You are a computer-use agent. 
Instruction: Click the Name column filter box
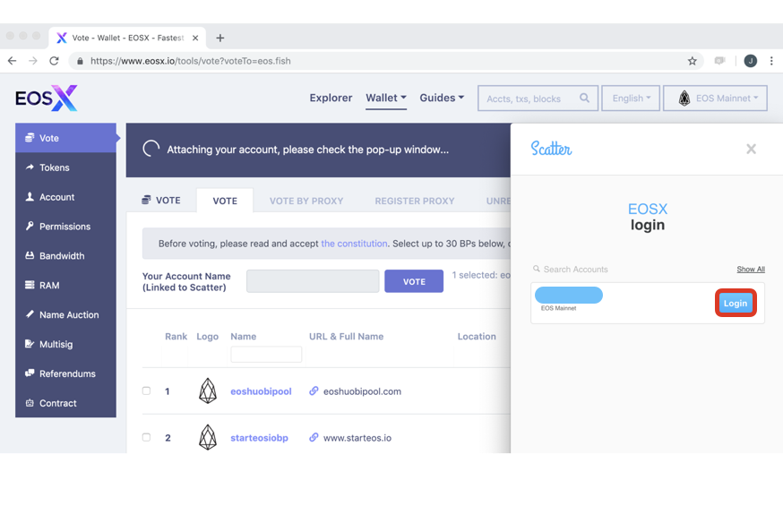(266, 355)
